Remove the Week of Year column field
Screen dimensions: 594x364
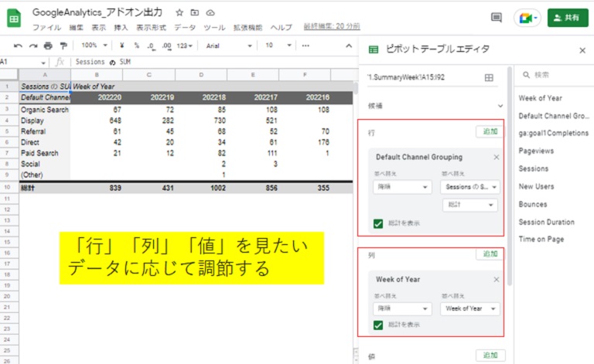tap(497, 279)
